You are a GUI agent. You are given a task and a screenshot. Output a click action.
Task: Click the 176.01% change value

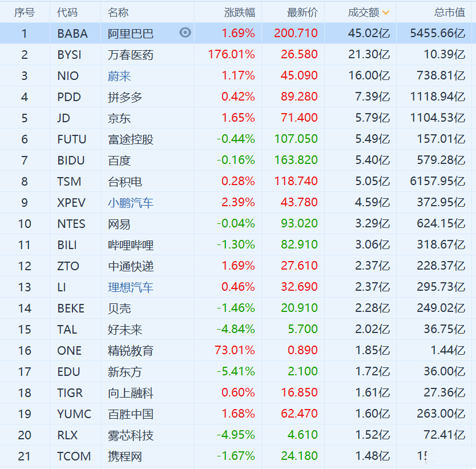[231, 54]
